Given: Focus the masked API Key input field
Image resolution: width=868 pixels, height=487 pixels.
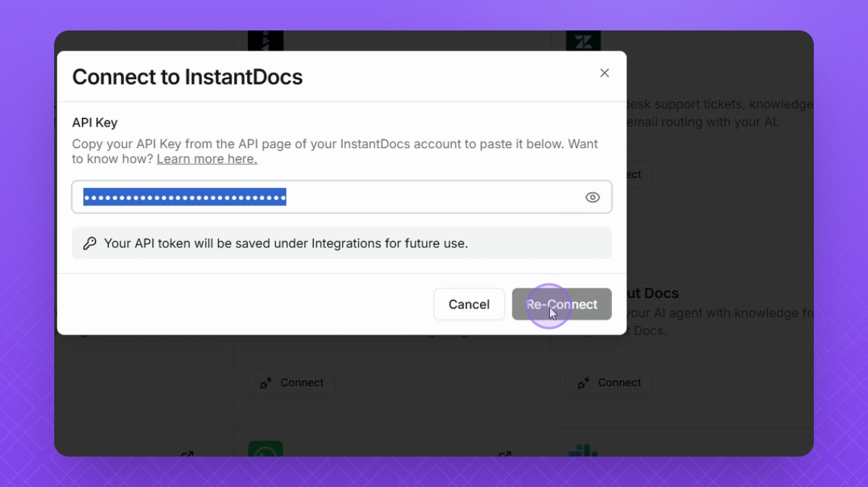Looking at the screenshot, I should pos(342,197).
